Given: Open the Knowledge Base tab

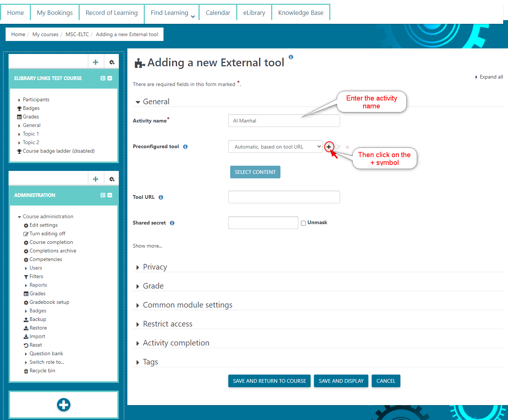Looking at the screenshot, I should (301, 13).
